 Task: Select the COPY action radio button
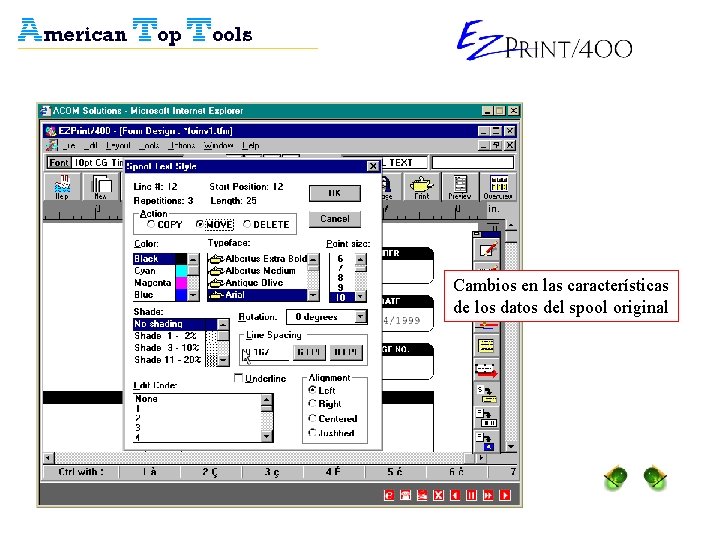pos(151,224)
